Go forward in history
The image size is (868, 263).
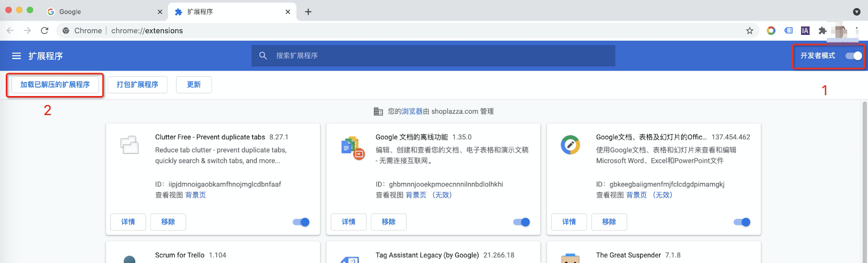pyautogui.click(x=27, y=30)
